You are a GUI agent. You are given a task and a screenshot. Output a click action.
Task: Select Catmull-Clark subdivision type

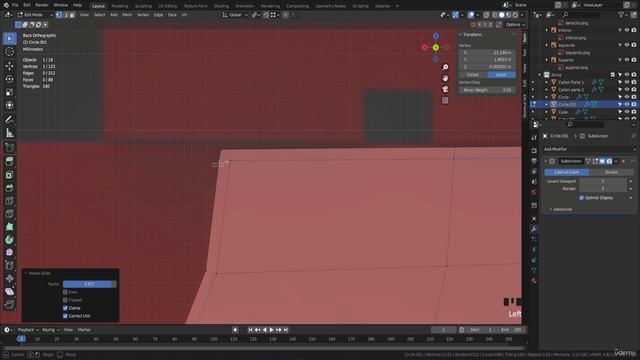pos(567,172)
